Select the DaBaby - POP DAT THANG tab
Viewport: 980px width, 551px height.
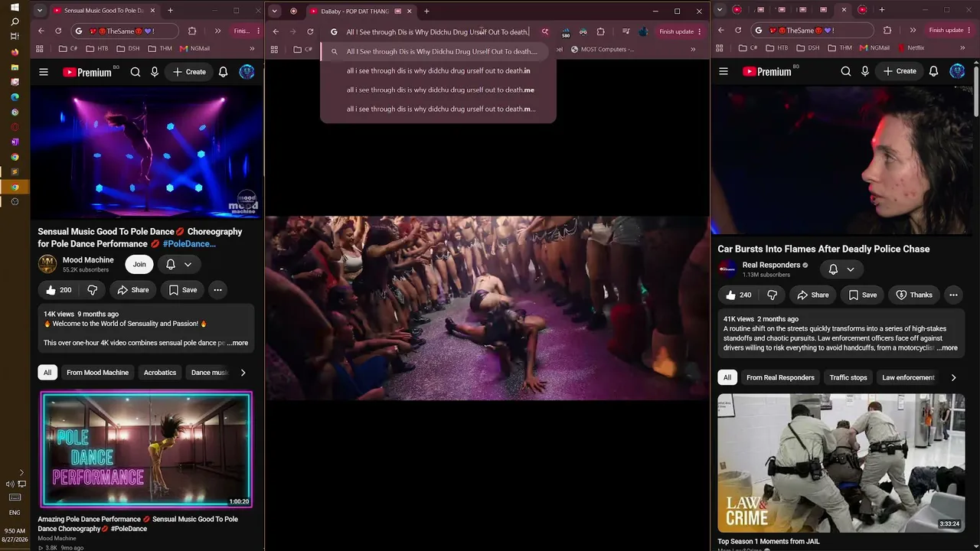361,11
